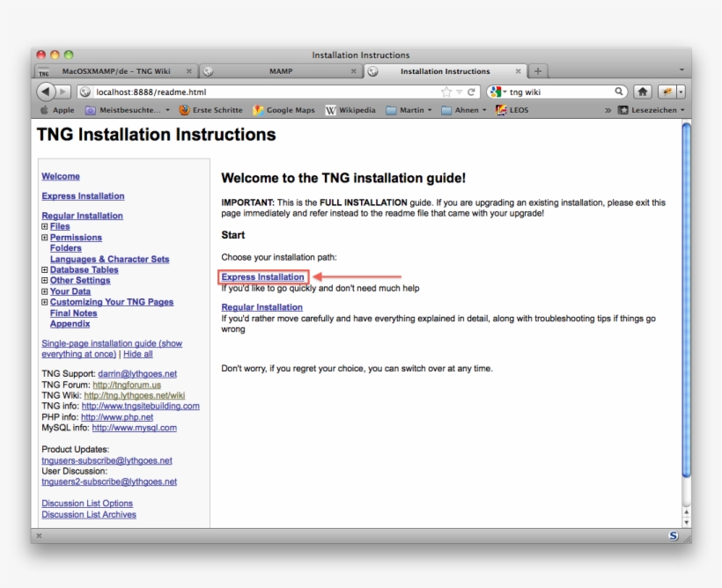This screenshot has height=588, width=722.
Task: Open the add-on button dropdown arrow
Action: pyautogui.click(x=681, y=92)
